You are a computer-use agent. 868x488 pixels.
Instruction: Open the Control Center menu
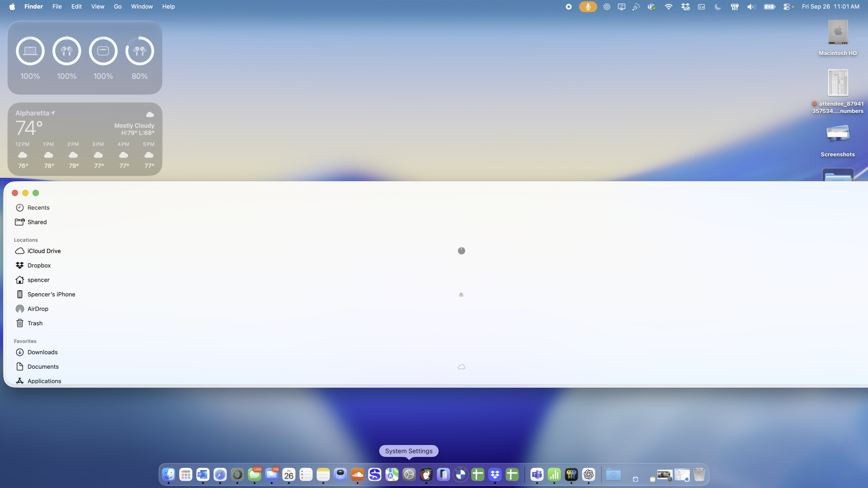[x=787, y=7]
